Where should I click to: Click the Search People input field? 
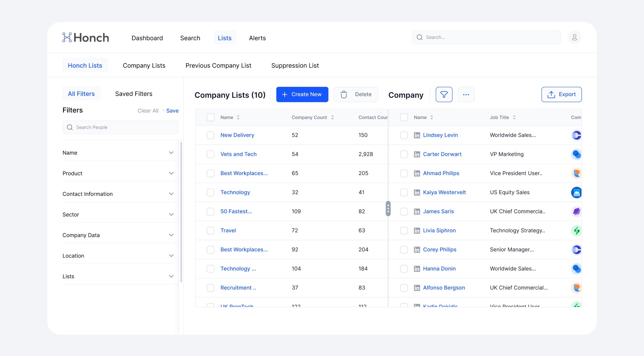pos(121,127)
